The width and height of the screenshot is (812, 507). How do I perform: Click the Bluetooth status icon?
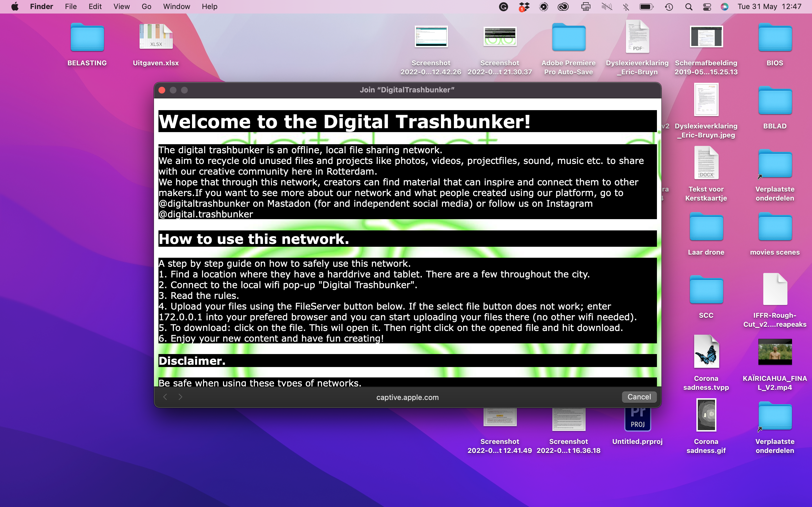coord(626,7)
